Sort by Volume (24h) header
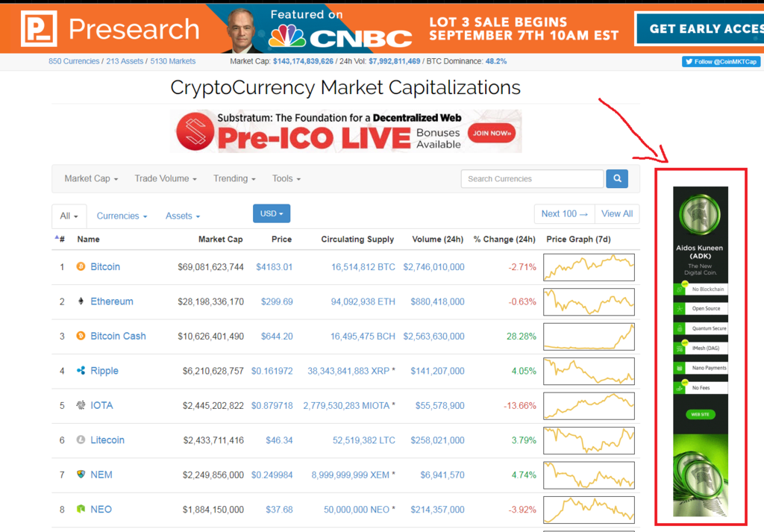The image size is (764, 532). point(437,240)
